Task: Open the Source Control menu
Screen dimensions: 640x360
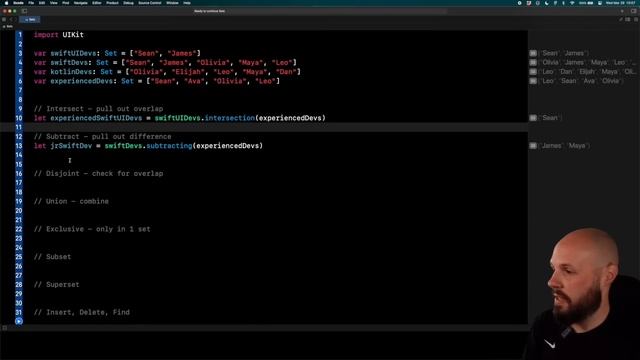Action: (150, 3)
